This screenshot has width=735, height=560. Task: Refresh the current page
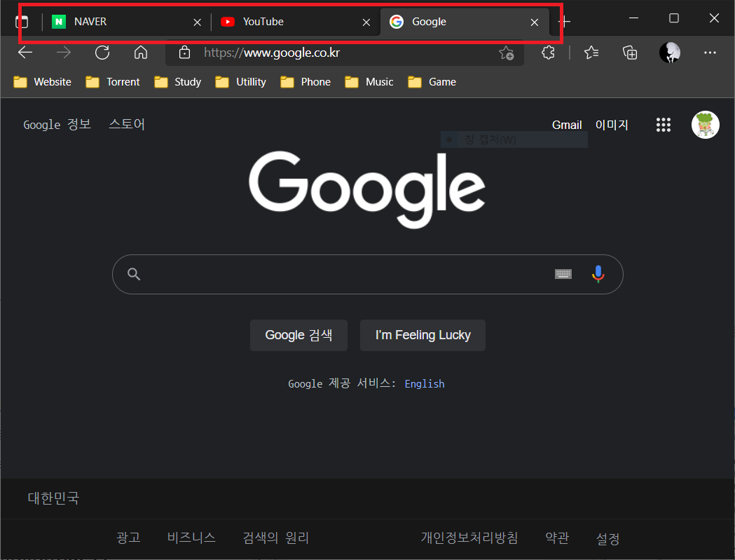coord(102,53)
